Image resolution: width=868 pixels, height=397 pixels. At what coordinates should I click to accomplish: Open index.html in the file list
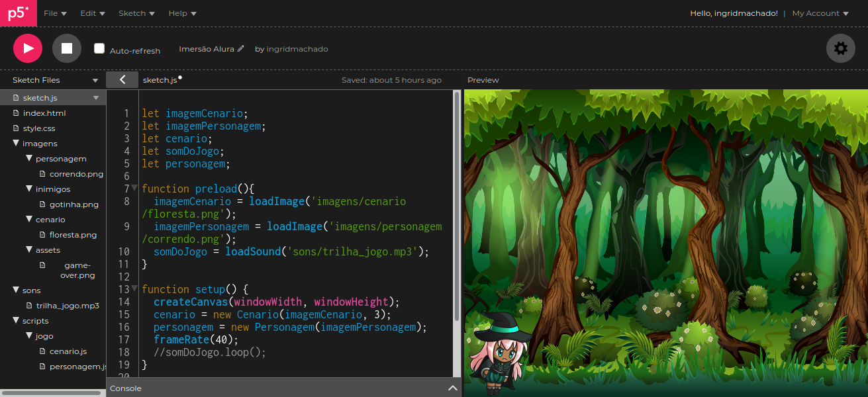point(44,113)
